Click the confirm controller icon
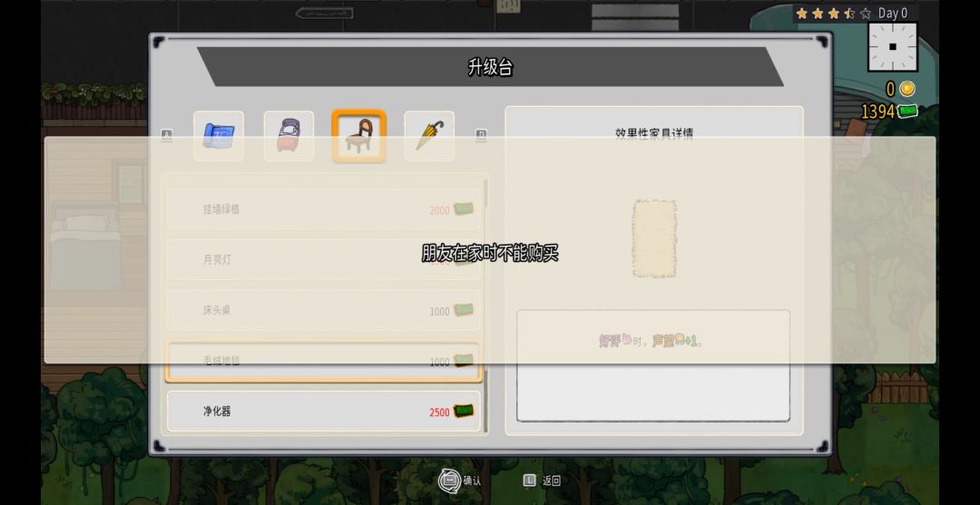This screenshot has height=505, width=980. click(448, 481)
